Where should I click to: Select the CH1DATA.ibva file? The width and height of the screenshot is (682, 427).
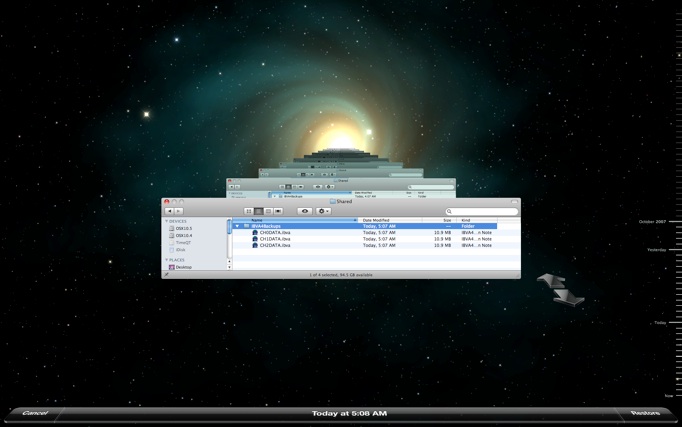pos(275,239)
